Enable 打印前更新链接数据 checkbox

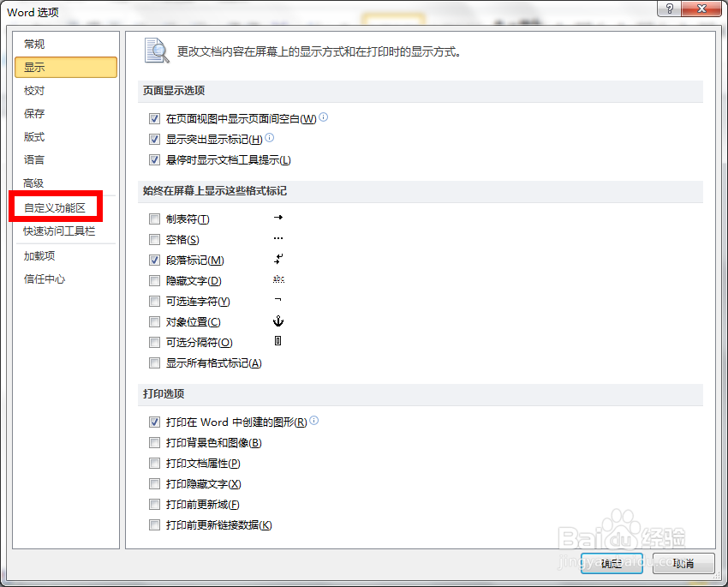point(154,524)
